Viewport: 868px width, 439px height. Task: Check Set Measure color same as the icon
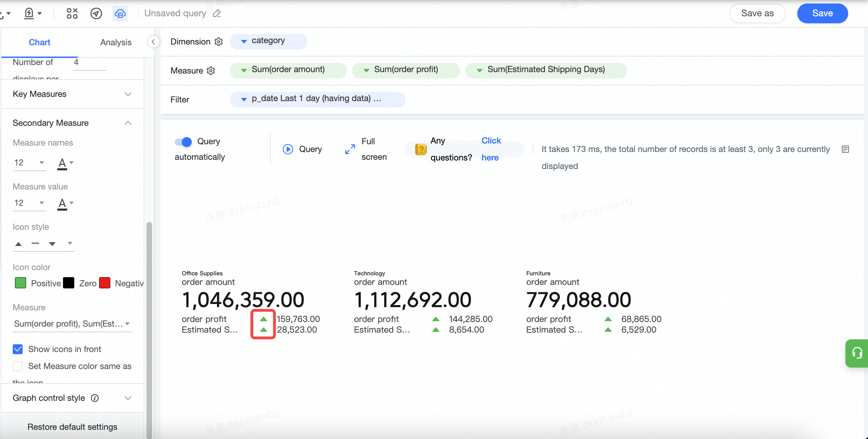[18, 366]
